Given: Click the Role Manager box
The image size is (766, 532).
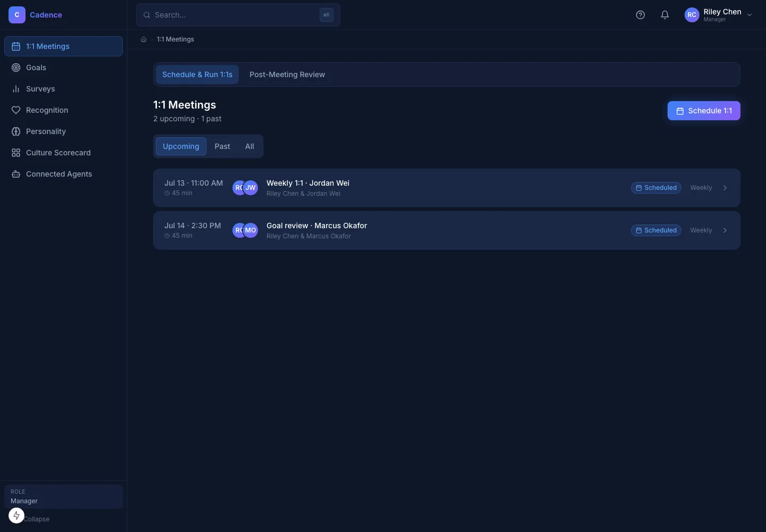Looking at the screenshot, I should (x=64, y=496).
